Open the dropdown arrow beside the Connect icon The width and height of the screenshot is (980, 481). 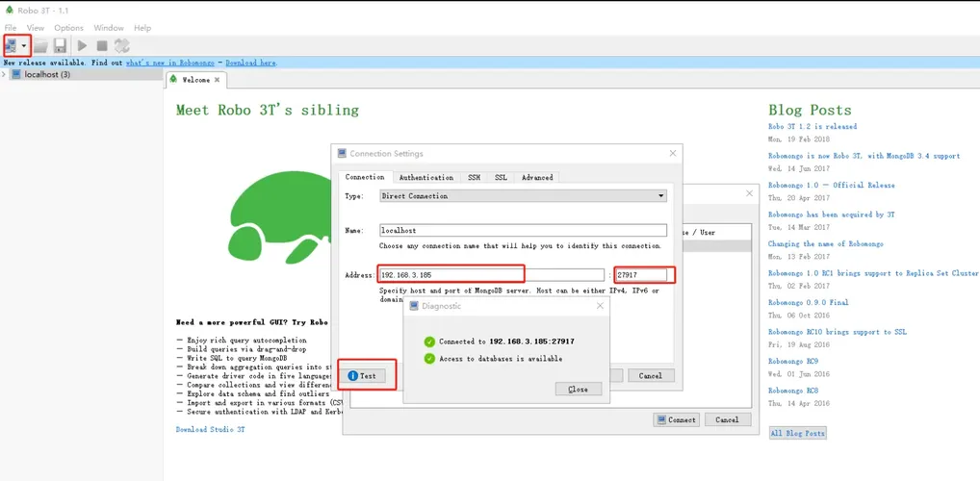(24, 45)
